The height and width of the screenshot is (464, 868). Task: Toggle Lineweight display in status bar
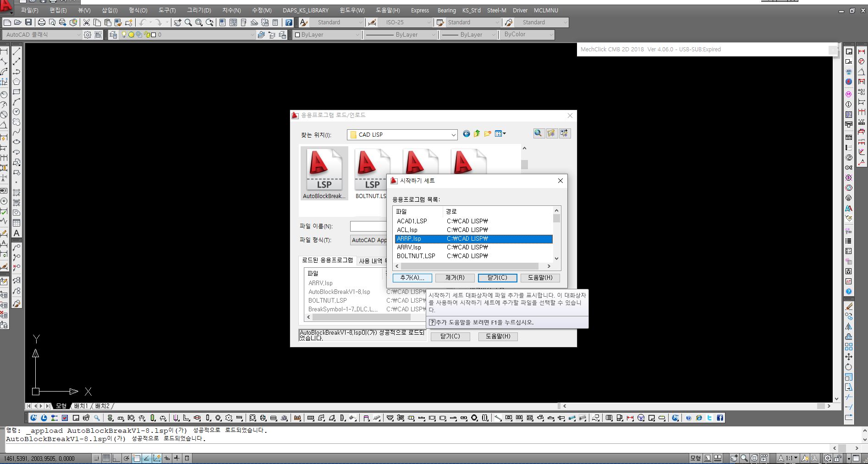[x=177, y=458]
